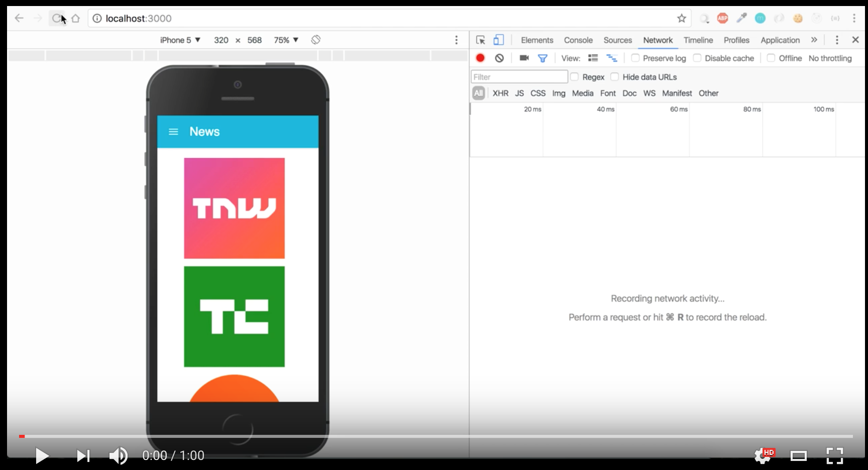This screenshot has width=868, height=470.
Task: Enable the Disable cache checkbox
Action: coord(697,58)
